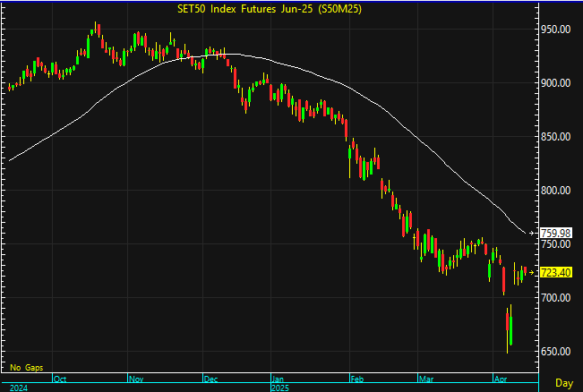Click the 800.00 price axis label

[x=555, y=191]
